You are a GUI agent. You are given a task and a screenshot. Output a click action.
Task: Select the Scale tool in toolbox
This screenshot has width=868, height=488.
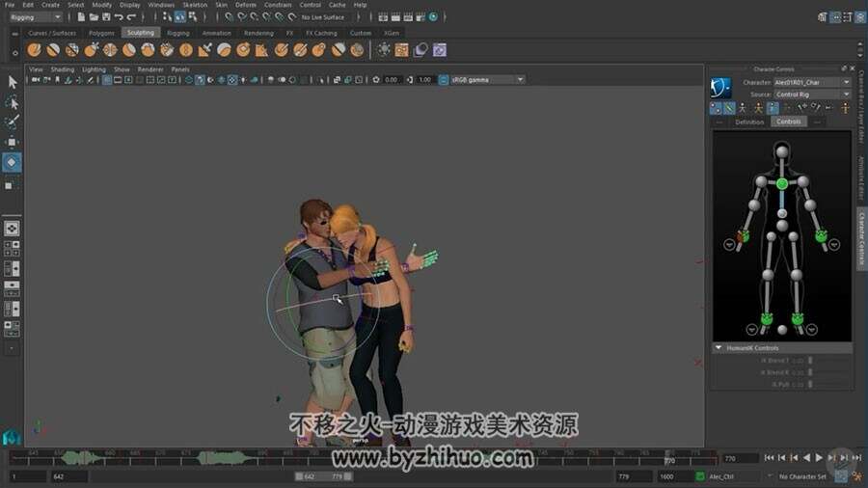tap(10, 185)
